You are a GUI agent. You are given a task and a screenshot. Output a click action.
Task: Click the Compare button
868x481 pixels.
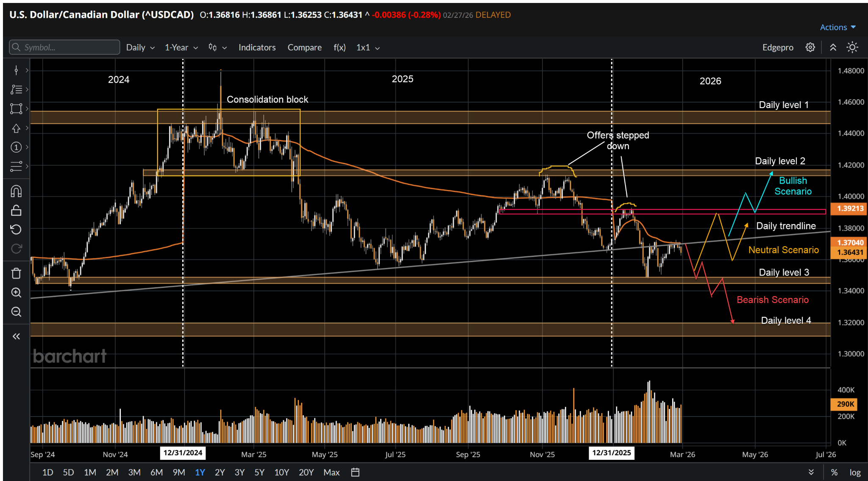(304, 47)
